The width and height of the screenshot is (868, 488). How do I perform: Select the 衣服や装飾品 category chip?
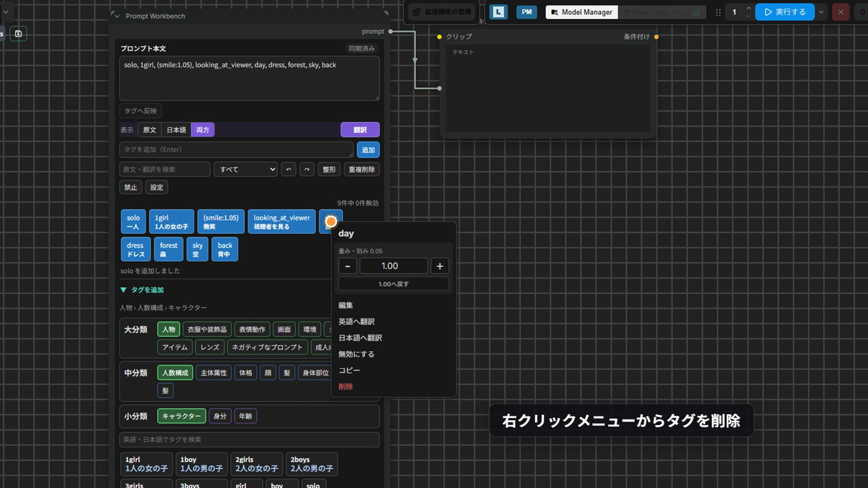tap(207, 329)
